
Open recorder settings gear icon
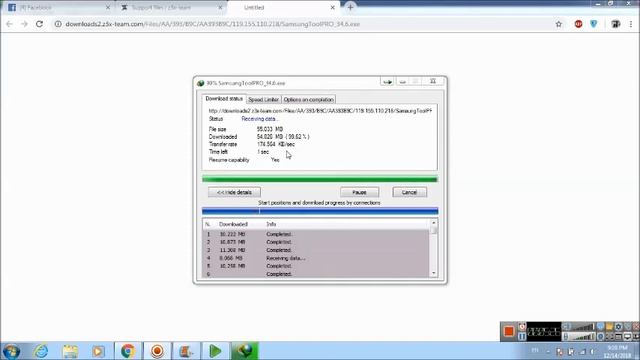click(x=619, y=327)
